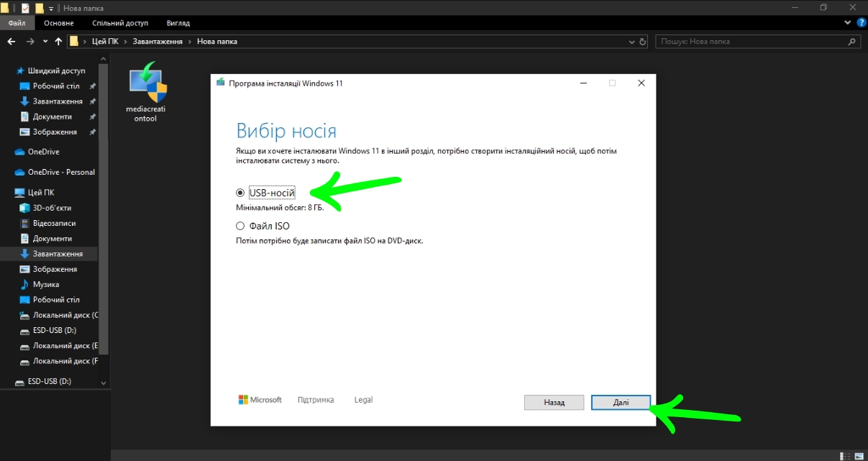Expand the breadcrumb arrow after Цей ПК

tap(125, 42)
